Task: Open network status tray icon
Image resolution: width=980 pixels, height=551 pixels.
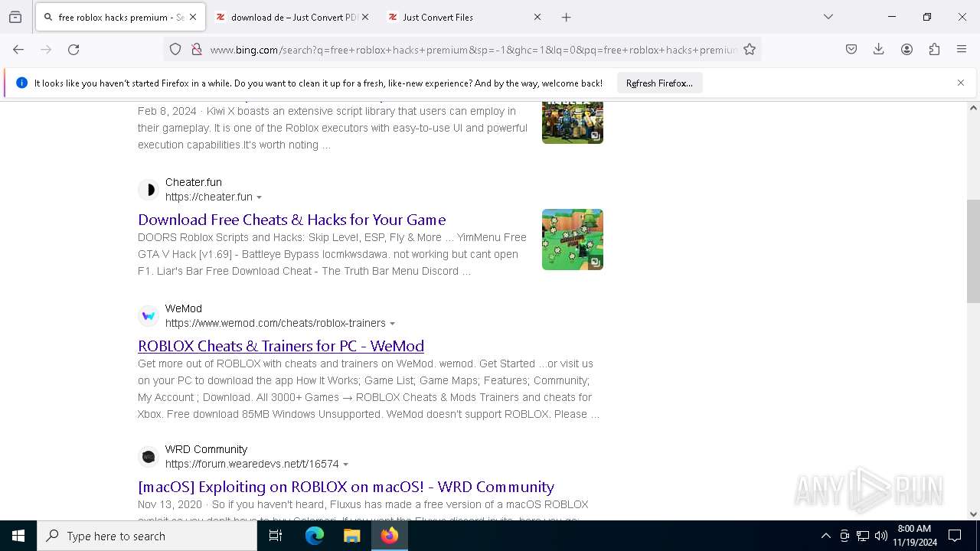Action: (863, 536)
